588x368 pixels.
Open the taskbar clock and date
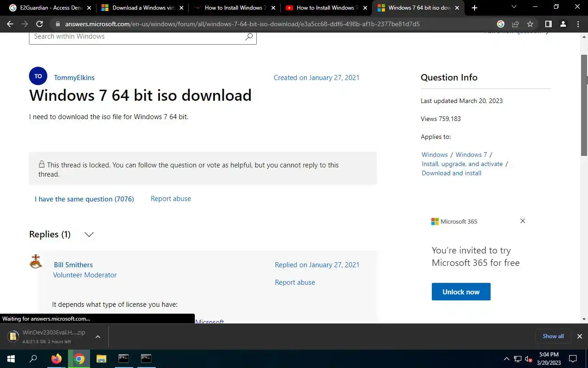(x=549, y=359)
